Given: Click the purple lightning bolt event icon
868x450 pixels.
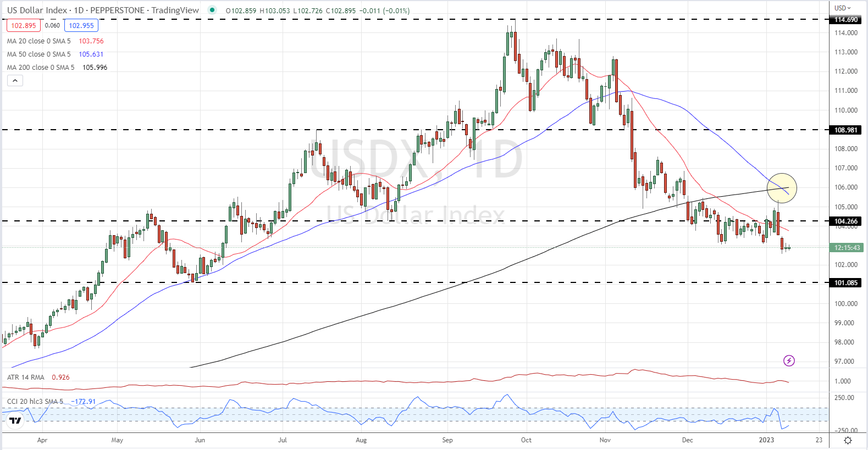Looking at the screenshot, I should coord(789,361).
